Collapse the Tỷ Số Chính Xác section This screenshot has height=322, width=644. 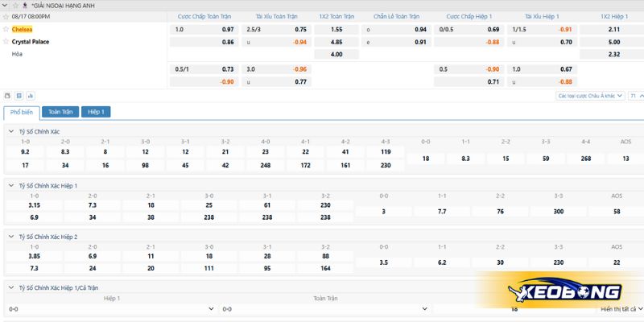11,131
